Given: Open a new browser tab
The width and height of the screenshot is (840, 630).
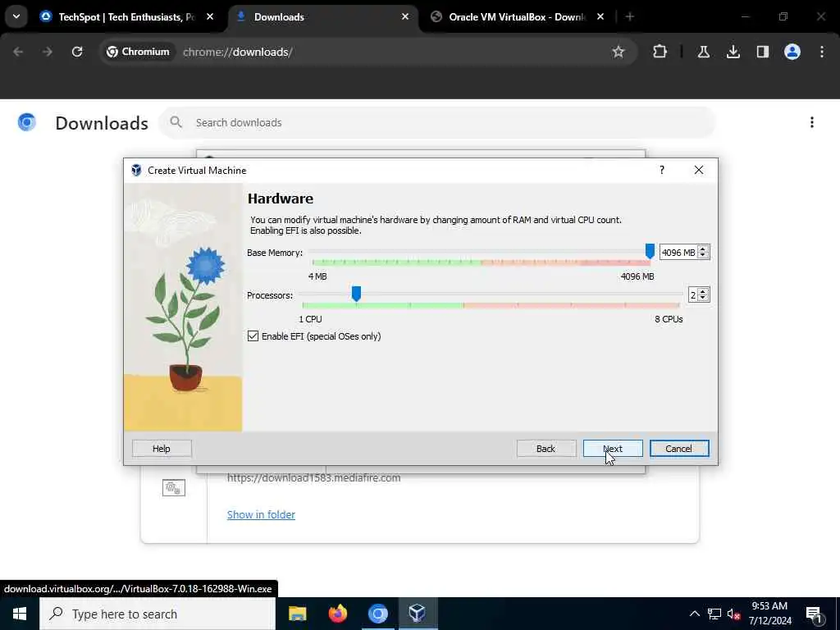Looking at the screenshot, I should point(629,17).
